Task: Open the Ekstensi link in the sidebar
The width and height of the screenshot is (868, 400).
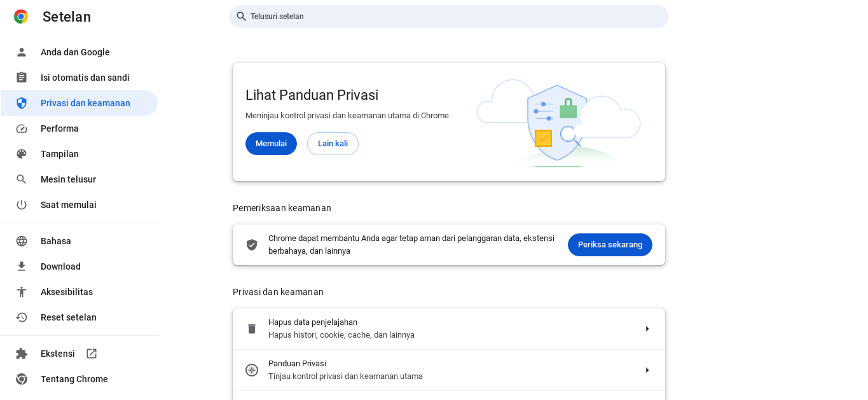Action: tap(79, 354)
